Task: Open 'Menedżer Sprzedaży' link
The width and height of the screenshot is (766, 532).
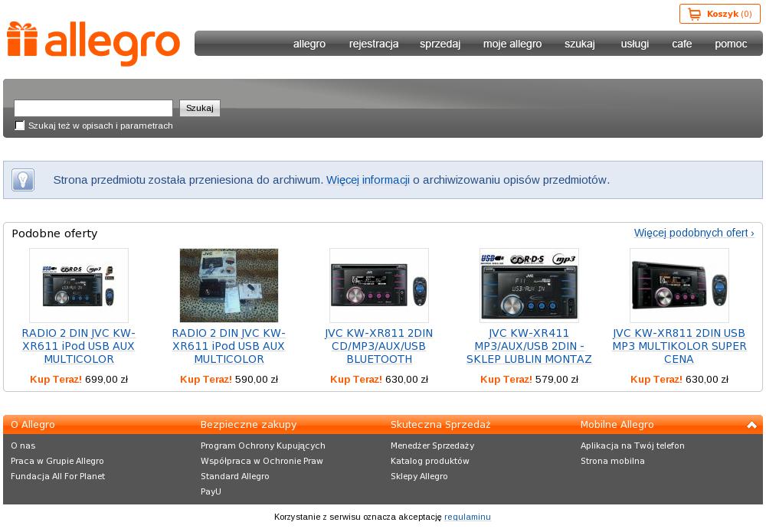Action: 432,446
